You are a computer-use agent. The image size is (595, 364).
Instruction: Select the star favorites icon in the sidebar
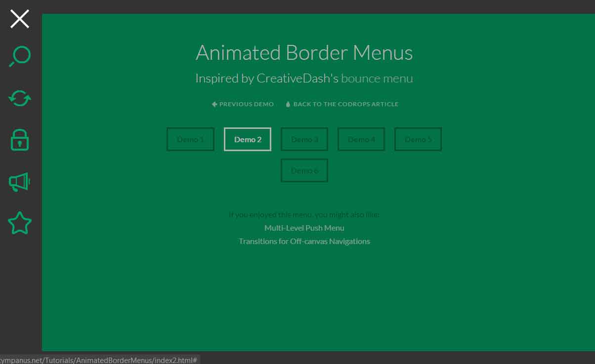coord(19,223)
